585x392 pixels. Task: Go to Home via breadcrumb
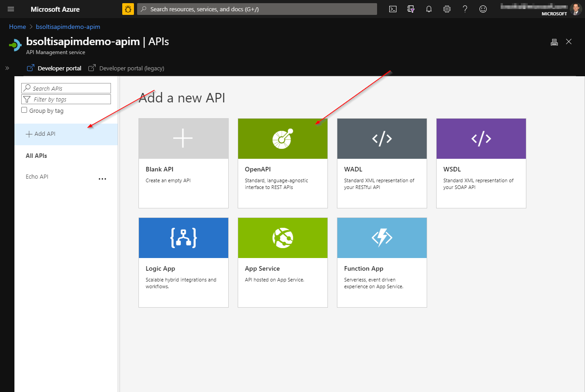18,27
